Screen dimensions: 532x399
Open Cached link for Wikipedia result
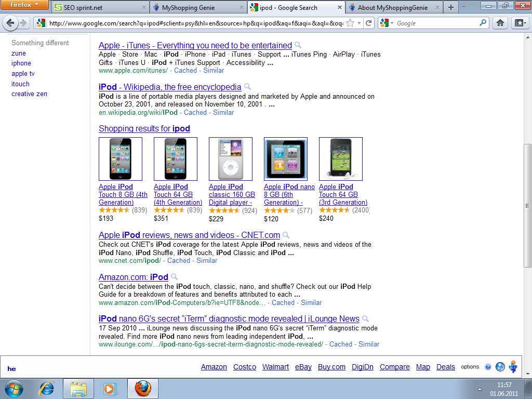coord(195,112)
